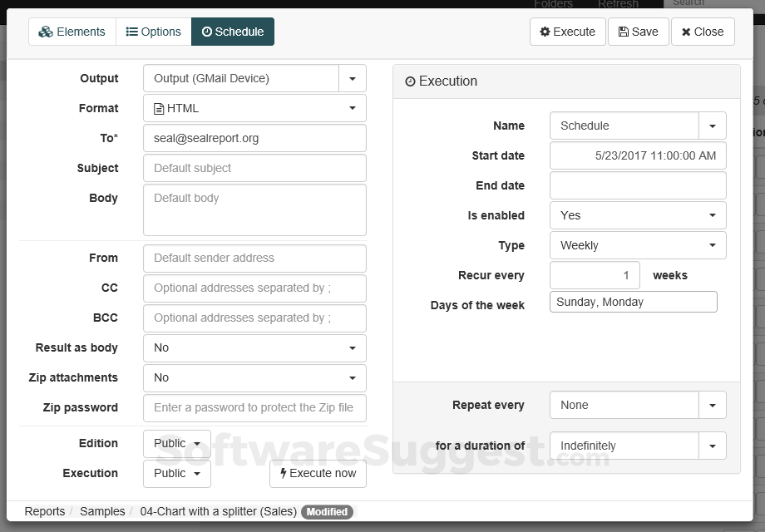
Task: Click the Elements tab share icon
Action: click(x=46, y=32)
